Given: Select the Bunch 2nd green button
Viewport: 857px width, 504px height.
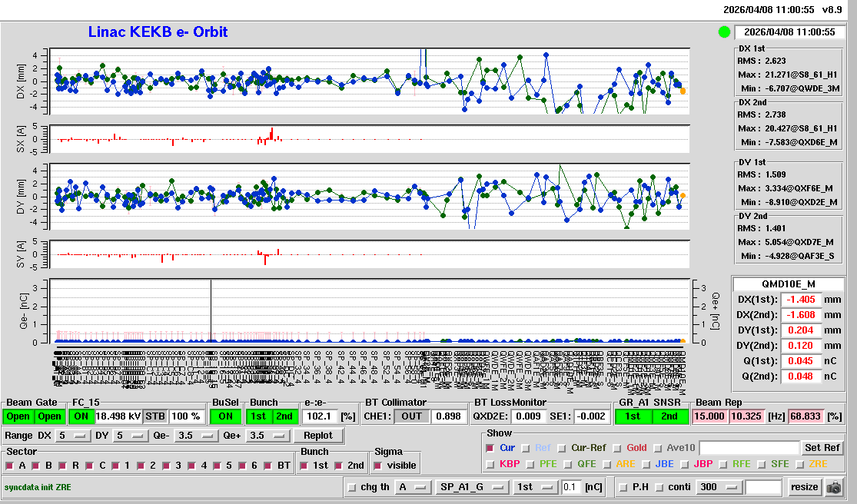Looking at the screenshot, I should click(284, 416).
